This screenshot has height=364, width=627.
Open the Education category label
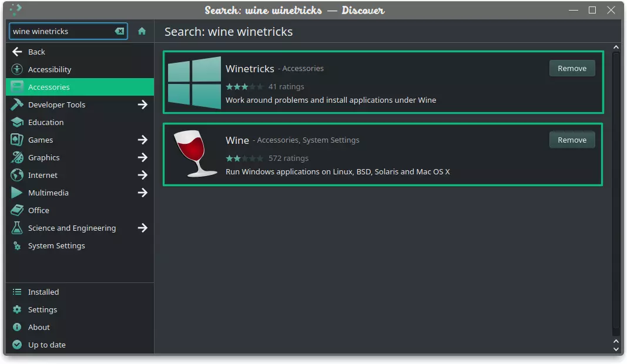point(46,122)
